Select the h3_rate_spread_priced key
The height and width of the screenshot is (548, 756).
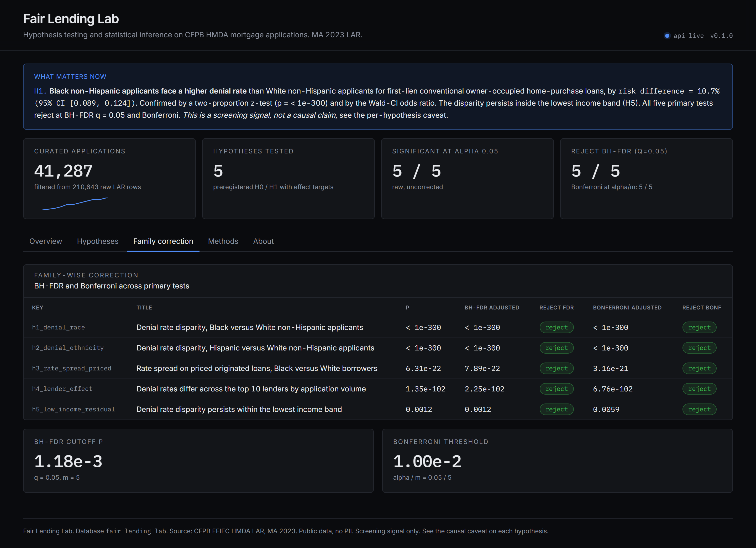pos(72,368)
